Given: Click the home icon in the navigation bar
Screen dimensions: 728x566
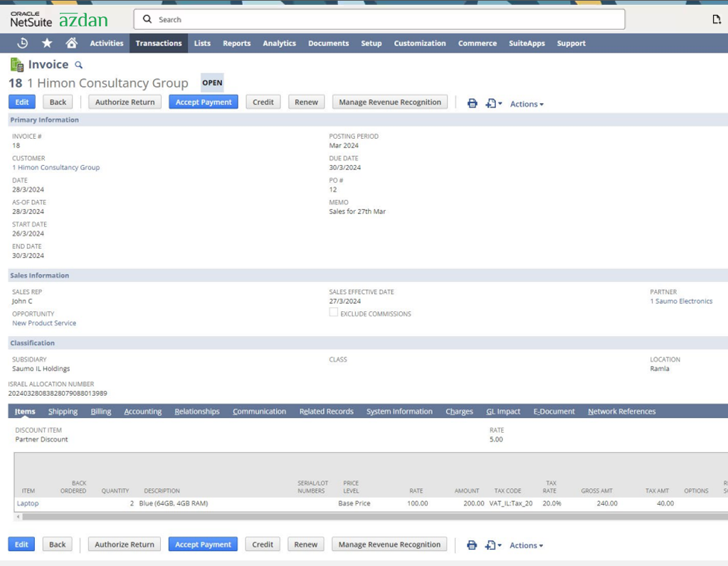Looking at the screenshot, I should click(x=73, y=43).
